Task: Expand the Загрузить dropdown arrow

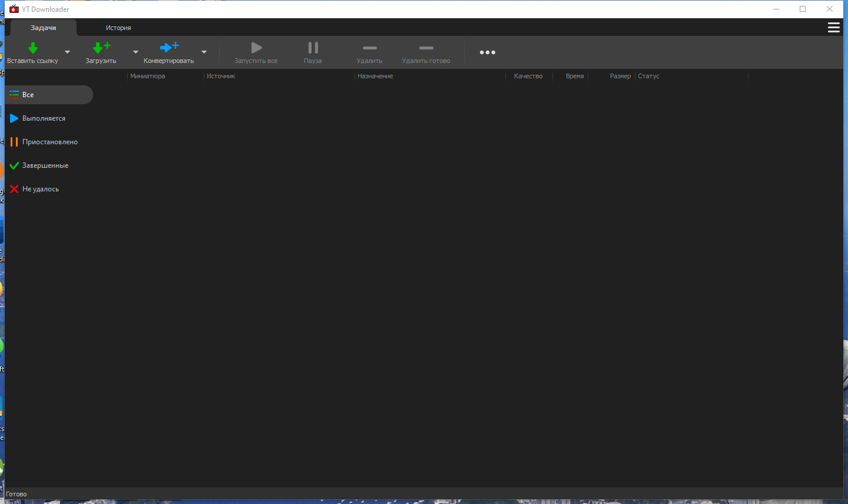Action: (x=135, y=52)
